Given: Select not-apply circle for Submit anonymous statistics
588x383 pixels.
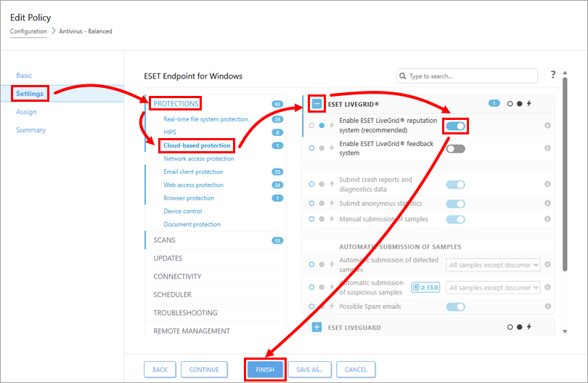Looking at the screenshot, I should 311,203.
